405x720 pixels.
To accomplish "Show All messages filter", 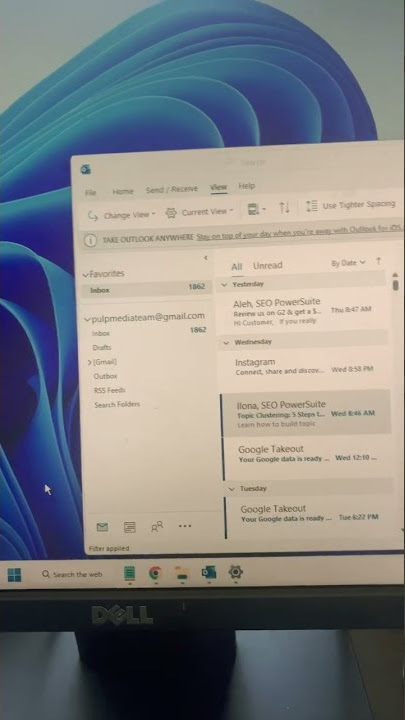I will [236, 267].
